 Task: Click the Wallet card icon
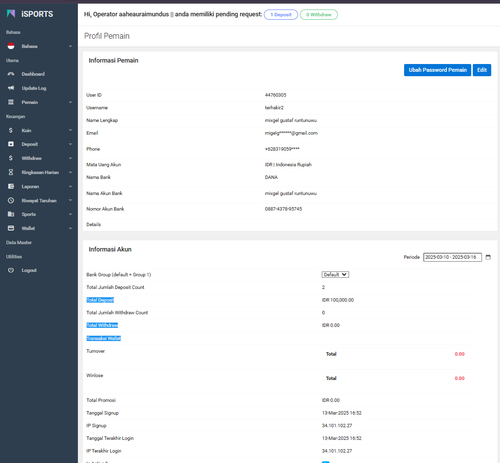[11, 228]
